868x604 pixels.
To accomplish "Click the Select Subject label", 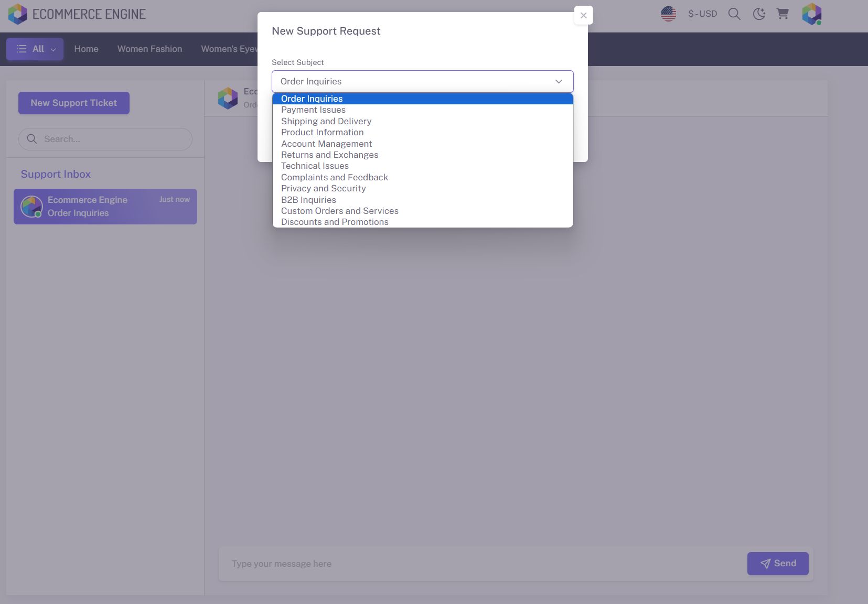I will click(x=298, y=62).
